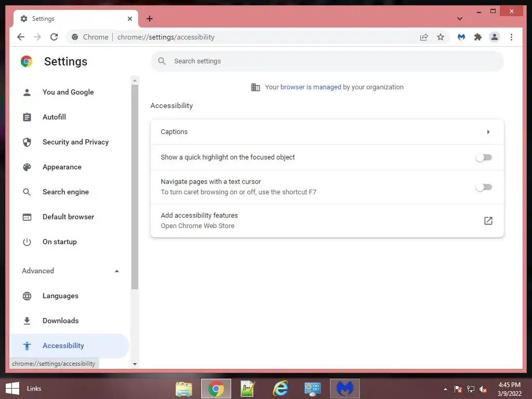Open Search engine settings
Image resolution: width=532 pixels, height=399 pixels.
[x=70, y=192]
